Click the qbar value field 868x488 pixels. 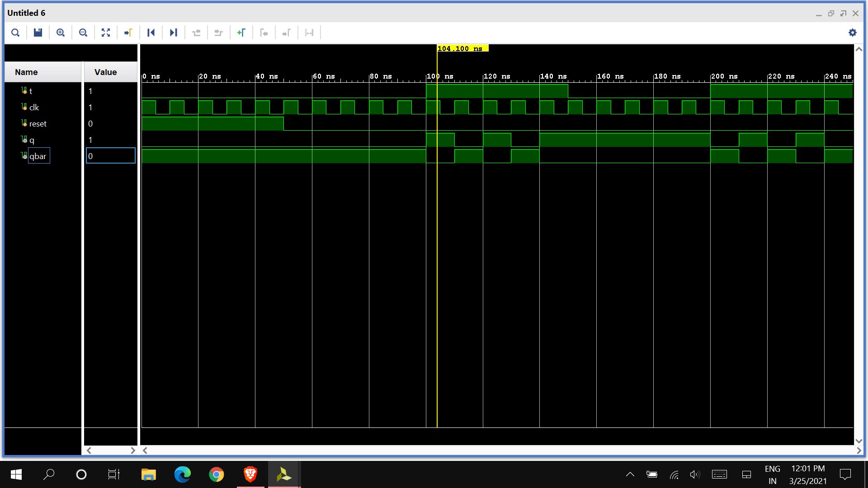tap(110, 156)
